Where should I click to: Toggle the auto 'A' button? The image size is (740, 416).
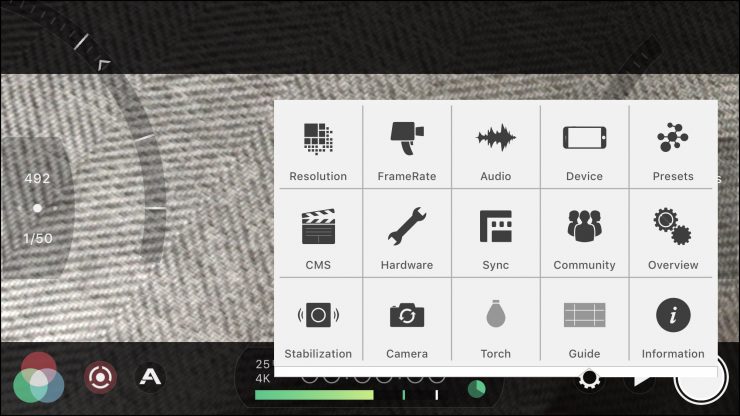150,377
